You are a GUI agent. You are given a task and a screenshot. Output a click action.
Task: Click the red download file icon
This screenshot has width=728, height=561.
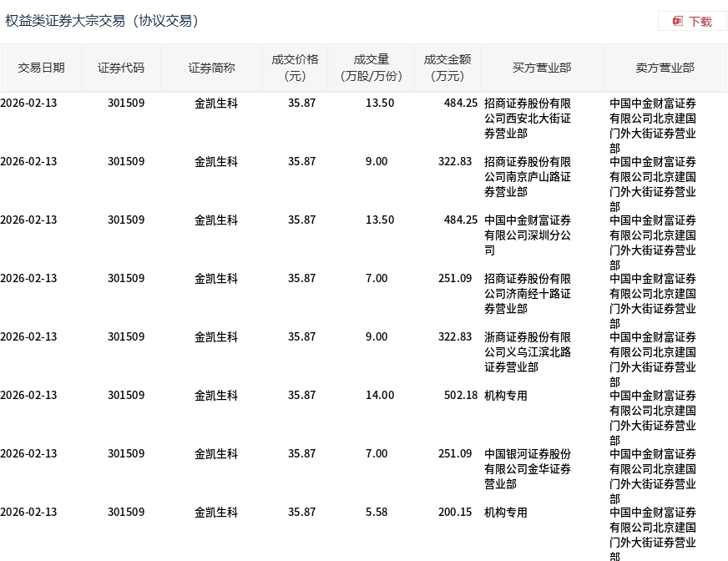point(678,22)
